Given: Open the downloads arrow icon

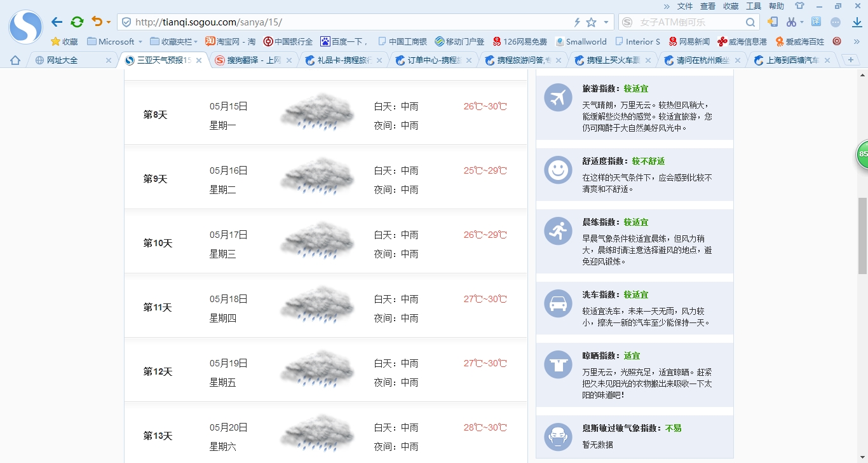Looking at the screenshot, I should pos(857,22).
